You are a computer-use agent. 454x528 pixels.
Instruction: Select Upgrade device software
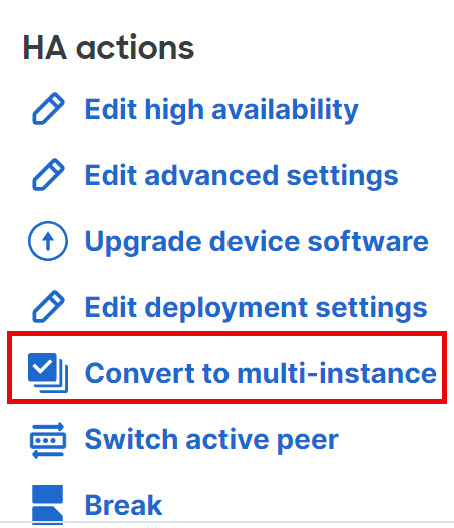[257, 242]
